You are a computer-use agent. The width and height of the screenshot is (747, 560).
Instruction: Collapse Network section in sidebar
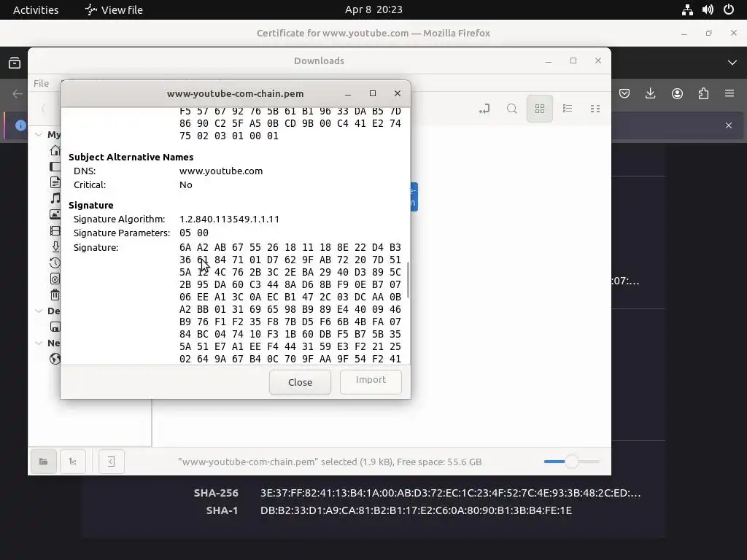click(39, 343)
